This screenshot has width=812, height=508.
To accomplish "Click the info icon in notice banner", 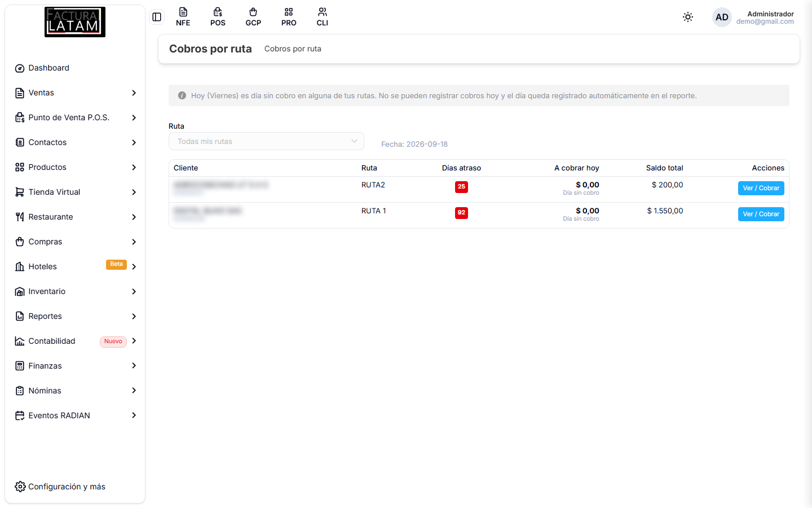I will (x=182, y=95).
